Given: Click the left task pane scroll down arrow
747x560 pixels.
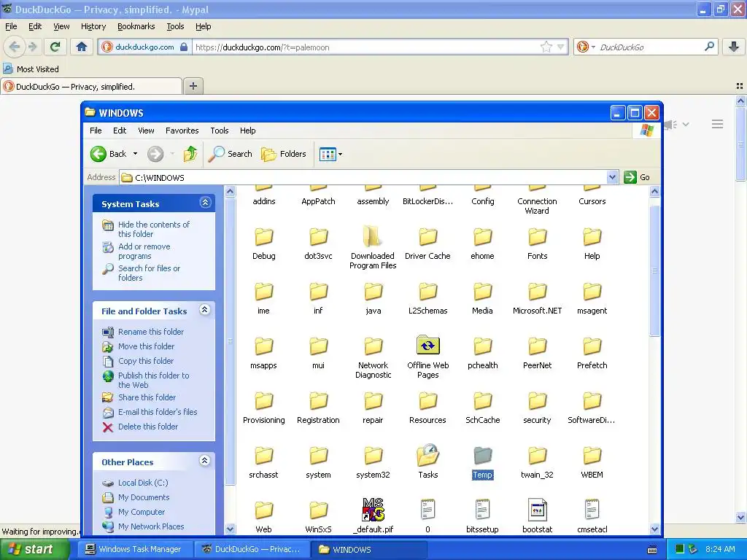Looking at the screenshot, I should 230,529.
